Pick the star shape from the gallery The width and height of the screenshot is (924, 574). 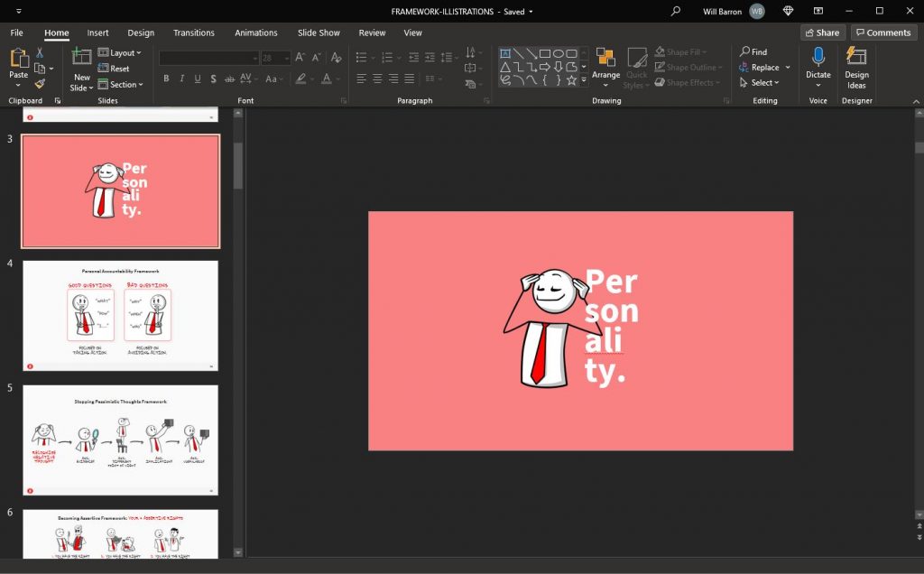click(571, 80)
